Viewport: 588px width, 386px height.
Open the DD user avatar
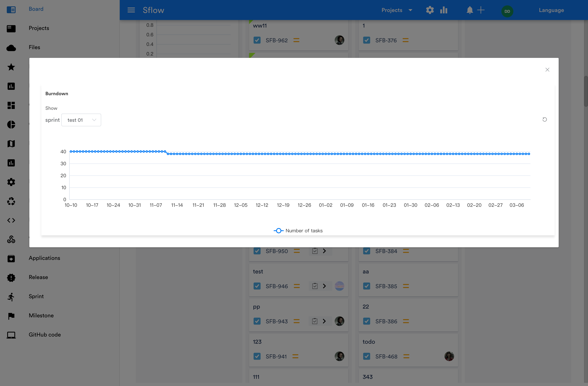(507, 11)
